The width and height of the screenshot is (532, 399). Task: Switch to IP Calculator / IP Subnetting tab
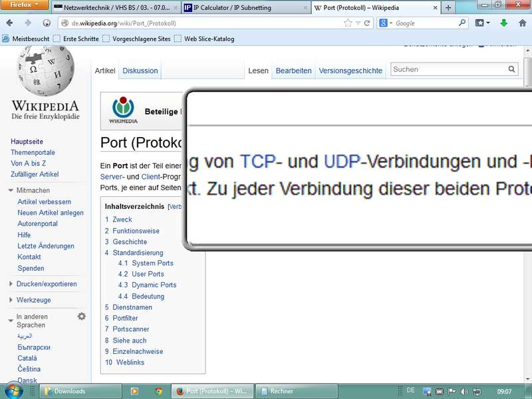pyautogui.click(x=246, y=7)
